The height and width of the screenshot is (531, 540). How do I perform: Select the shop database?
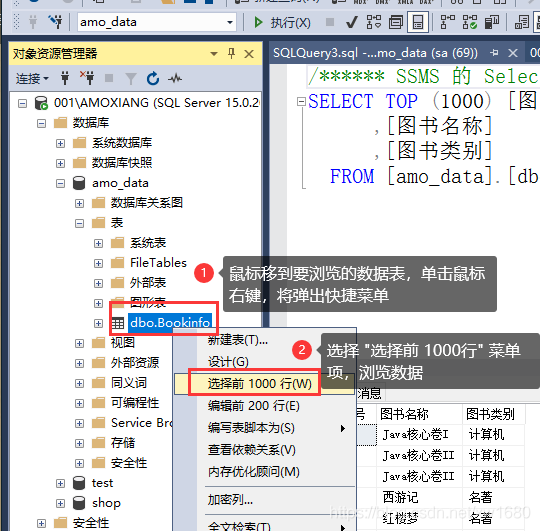(x=106, y=503)
